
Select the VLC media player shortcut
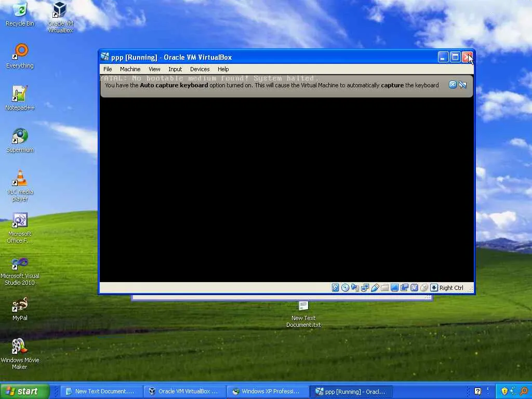(20, 185)
